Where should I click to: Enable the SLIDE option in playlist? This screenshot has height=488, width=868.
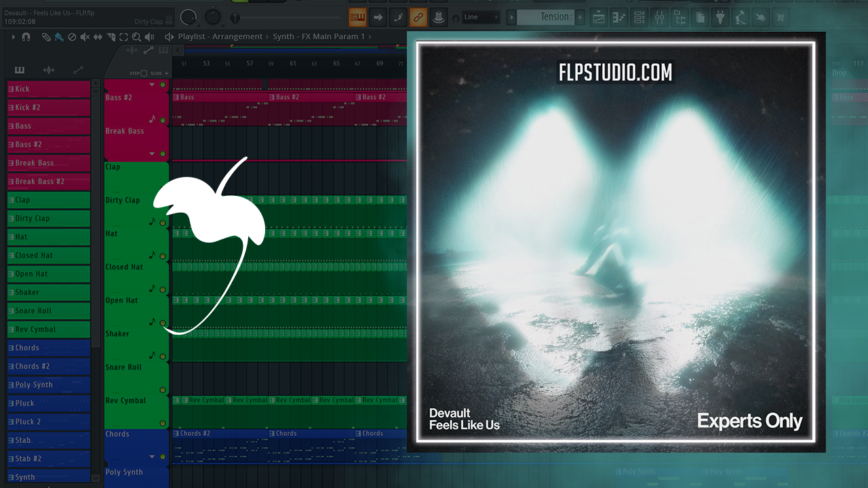click(x=165, y=73)
